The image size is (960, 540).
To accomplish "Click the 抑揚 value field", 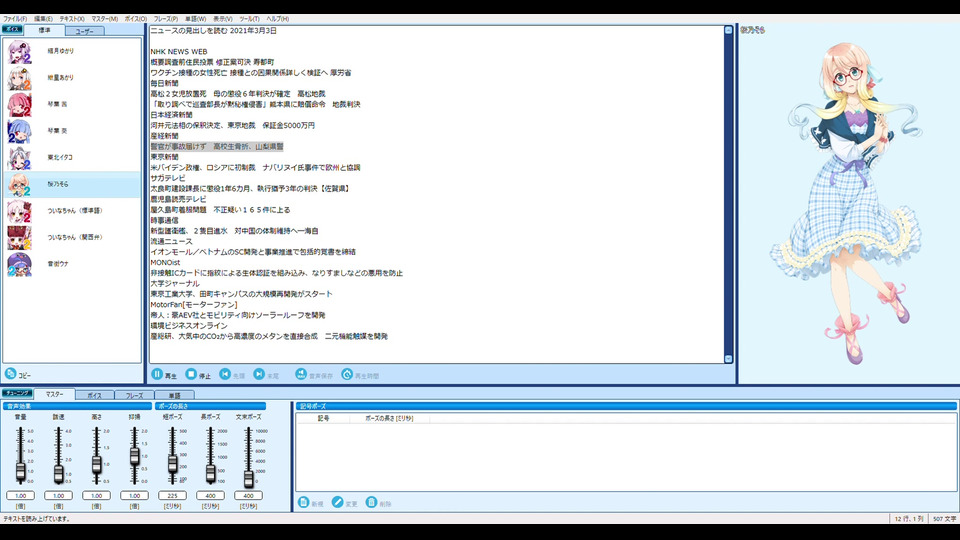I will 134,495.
